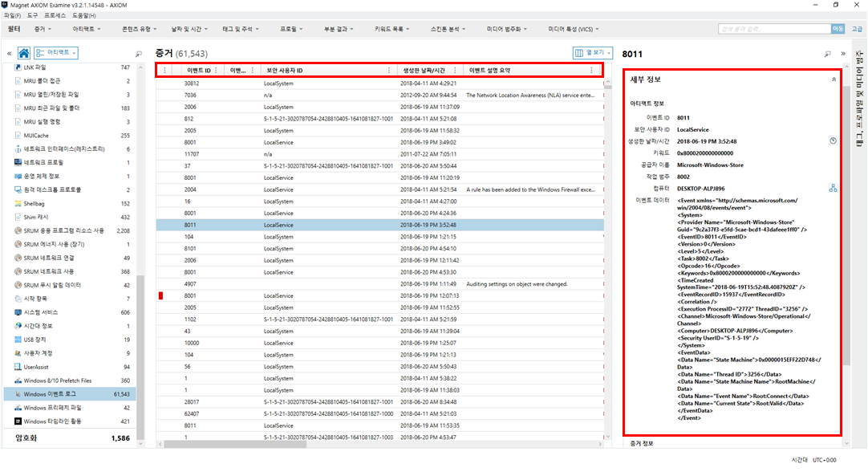The image size is (868, 472).
Task: Expand the 태그 및 주석 filter
Action: (241, 29)
